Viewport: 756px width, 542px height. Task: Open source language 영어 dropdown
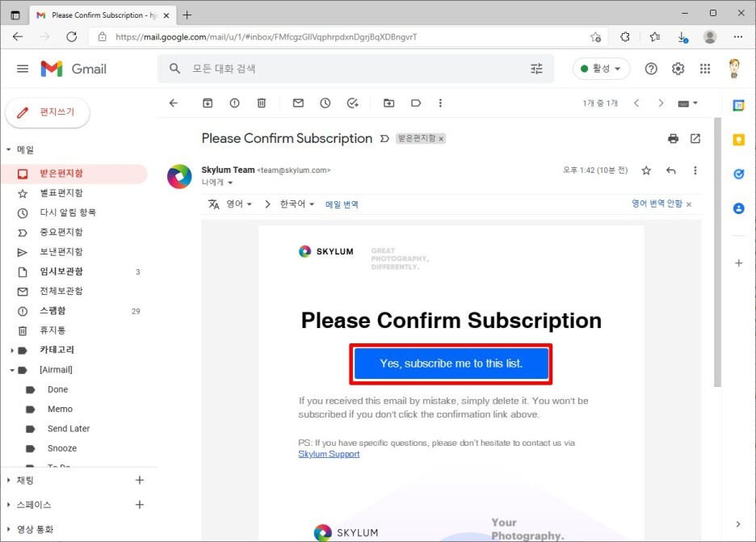point(239,204)
